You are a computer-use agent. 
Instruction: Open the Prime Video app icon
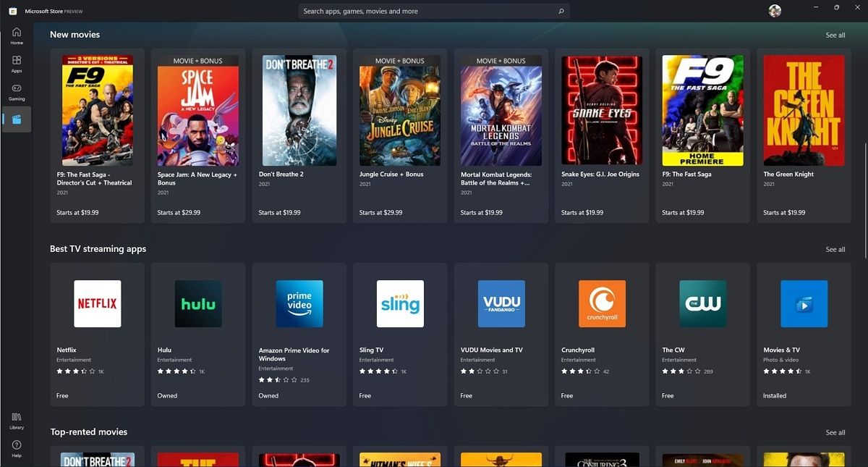[299, 303]
